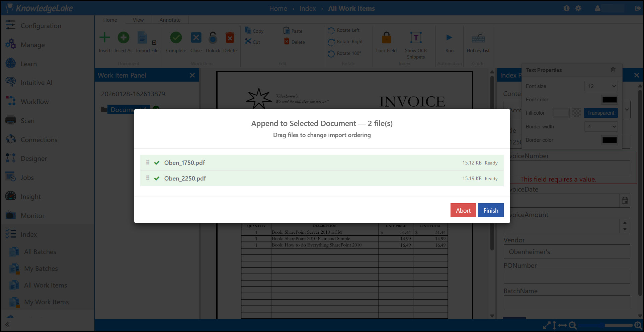Click Copy in the Edit group

click(254, 31)
